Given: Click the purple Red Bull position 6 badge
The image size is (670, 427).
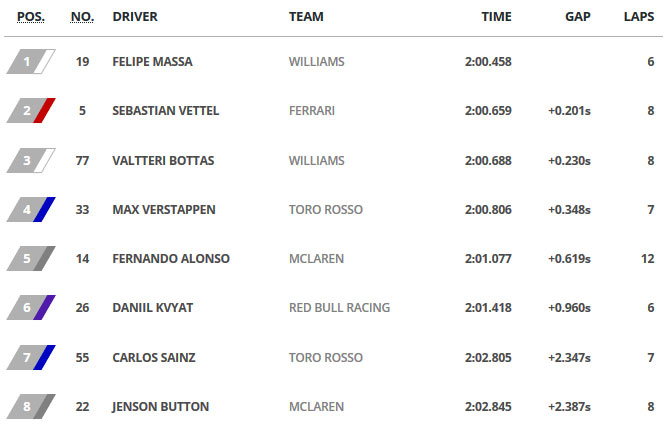Looking at the screenshot, I should click(31, 308).
